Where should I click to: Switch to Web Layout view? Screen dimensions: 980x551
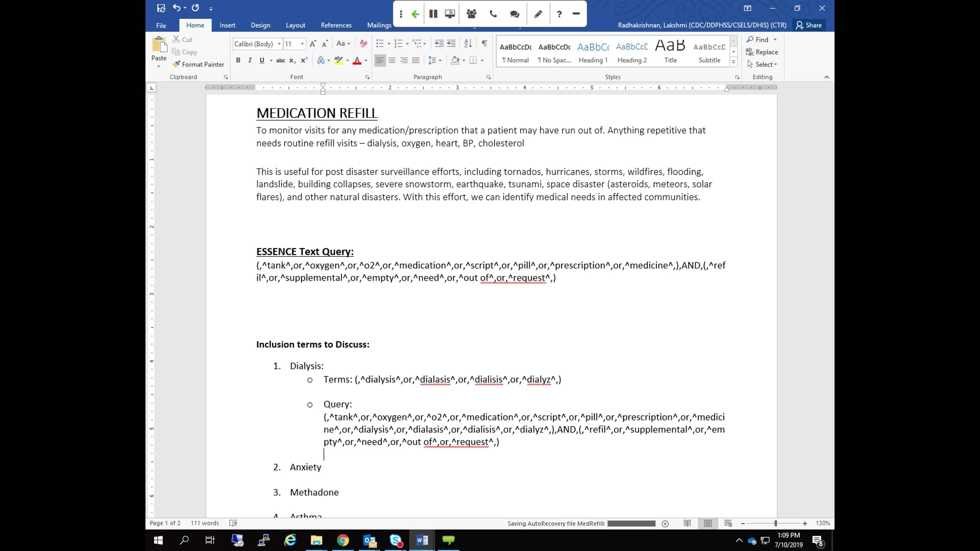pos(728,523)
